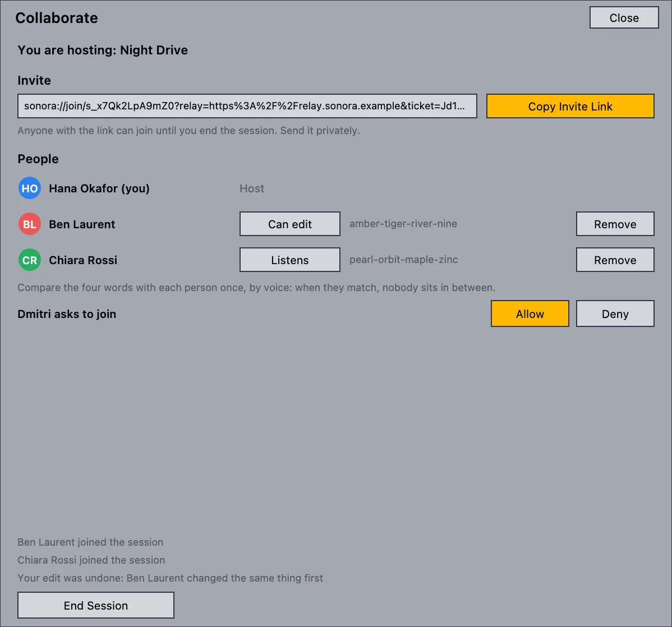The width and height of the screenshot is (672, 627).
Task: Click Ben Laurent's BL avatar
Action: [x=30, y=224]
